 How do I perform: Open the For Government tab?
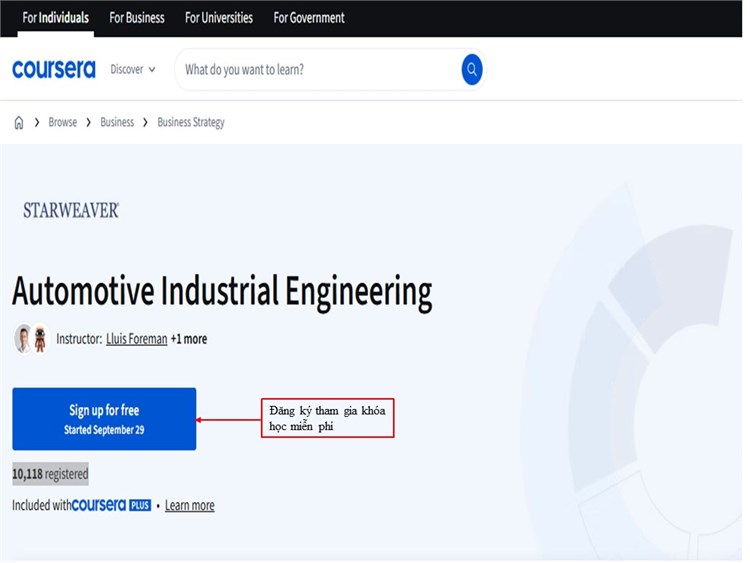click(309, 18)
